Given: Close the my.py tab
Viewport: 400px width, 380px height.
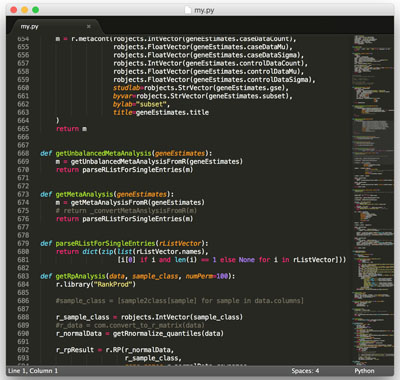Looking at the screenshot, I should (89, 26).
